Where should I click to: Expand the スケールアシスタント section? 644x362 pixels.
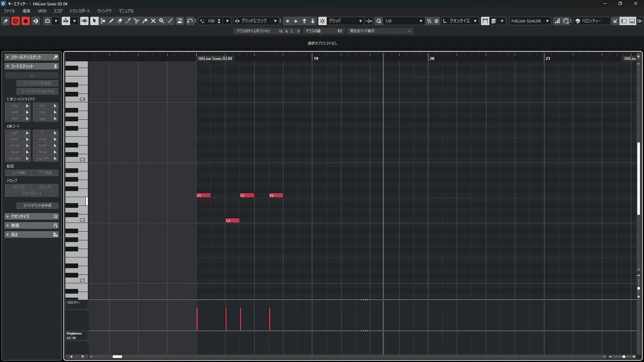pos(26,57)
